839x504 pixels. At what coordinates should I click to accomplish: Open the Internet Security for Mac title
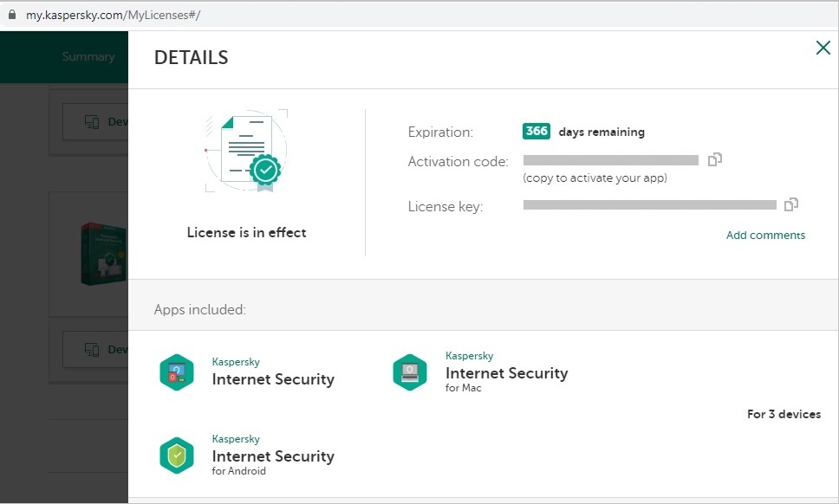(506, 373)
